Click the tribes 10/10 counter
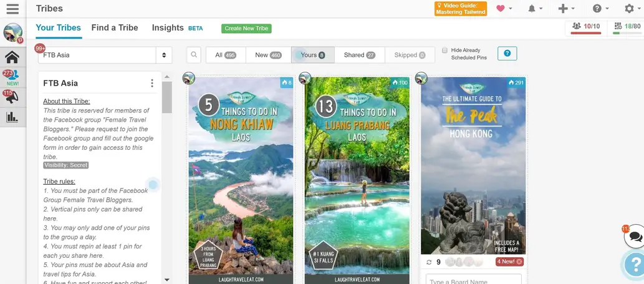The height and width of the screenshot is (284, 644). click(585, 27)
